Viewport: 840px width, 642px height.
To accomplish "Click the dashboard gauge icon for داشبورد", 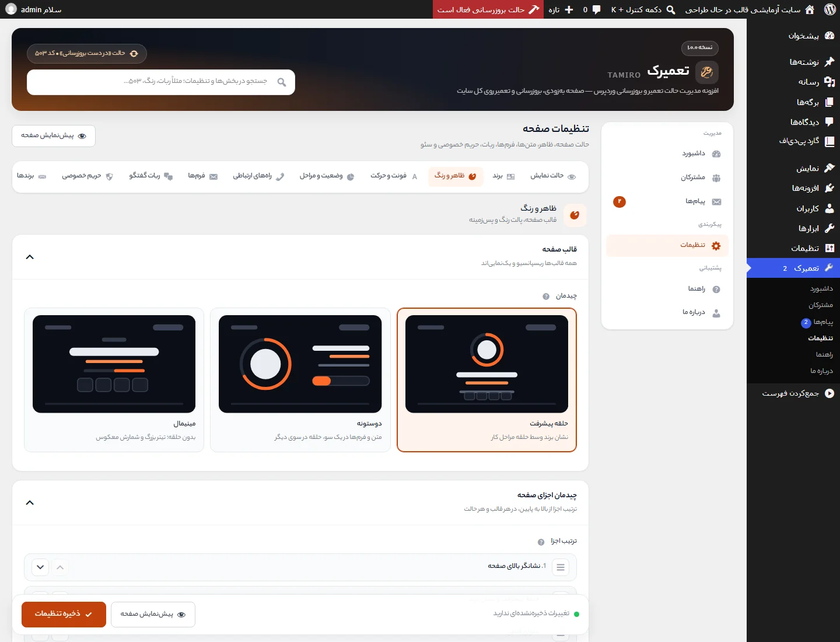I will coord(717,154).
